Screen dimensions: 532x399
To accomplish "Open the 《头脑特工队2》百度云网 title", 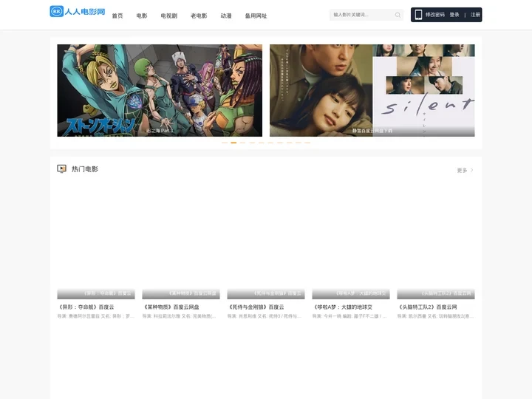I will (x=427, y=307).
